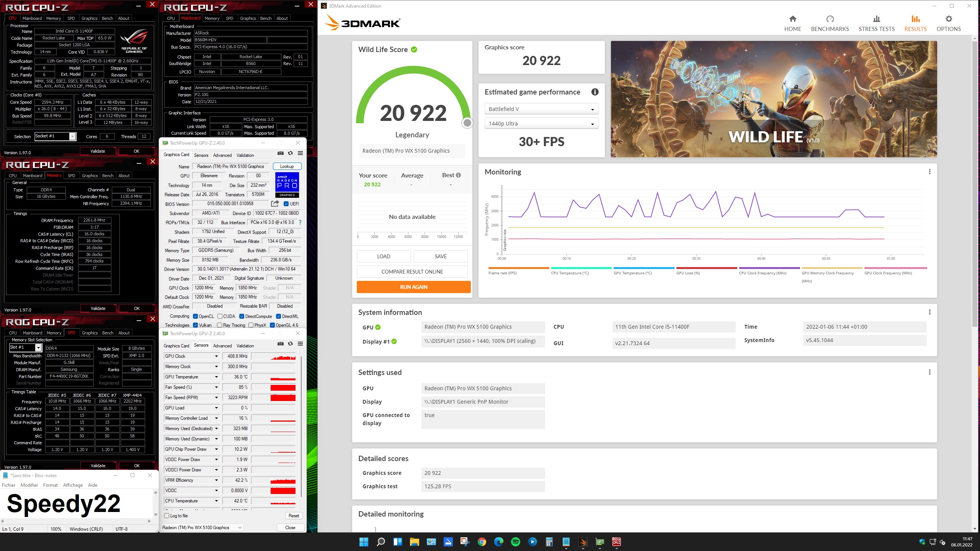Open OPTIONS gear in 3DMark
This screenshot has height=551, width=980.
(x=949, y=23)
